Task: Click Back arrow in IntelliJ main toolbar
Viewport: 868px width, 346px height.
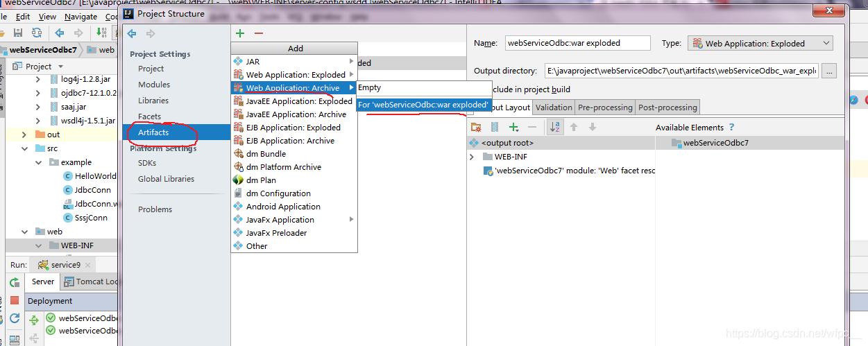Action: pyautogui.click(x=60, y=33)
